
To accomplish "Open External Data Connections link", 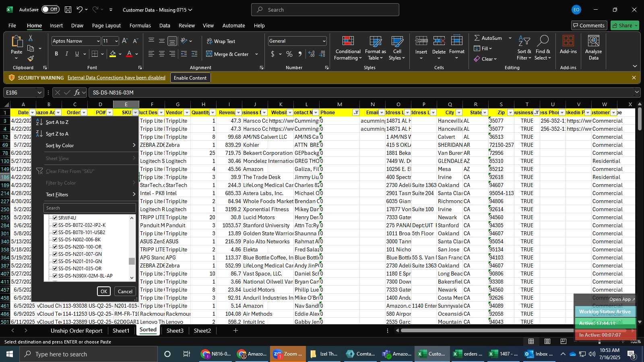I will [x=116, y=78].
